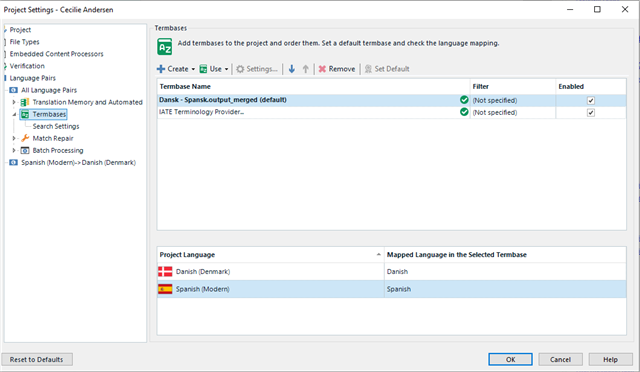640x372 pixels.
Task: Click green status check for Dansk termbase
Action: [464, 100]
